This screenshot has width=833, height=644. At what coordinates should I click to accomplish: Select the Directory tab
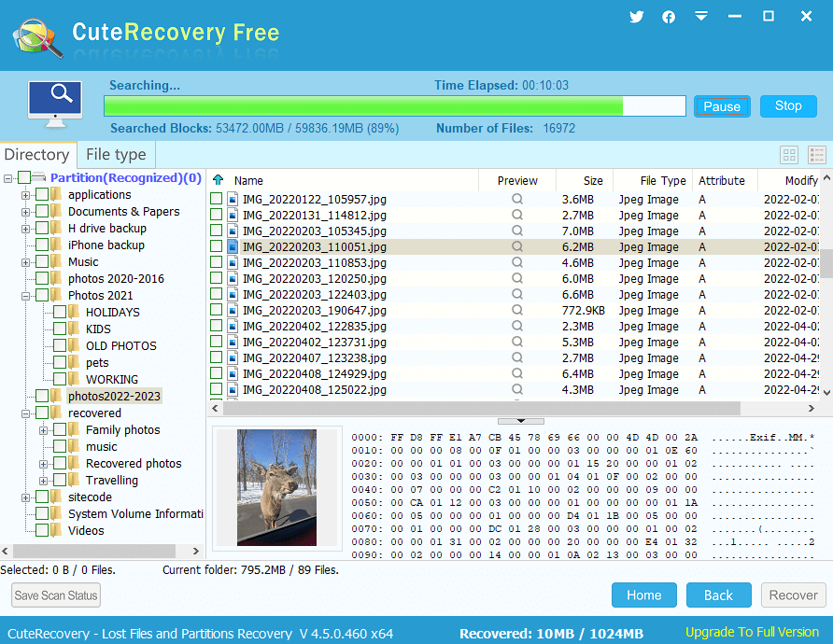pos(36,155)
